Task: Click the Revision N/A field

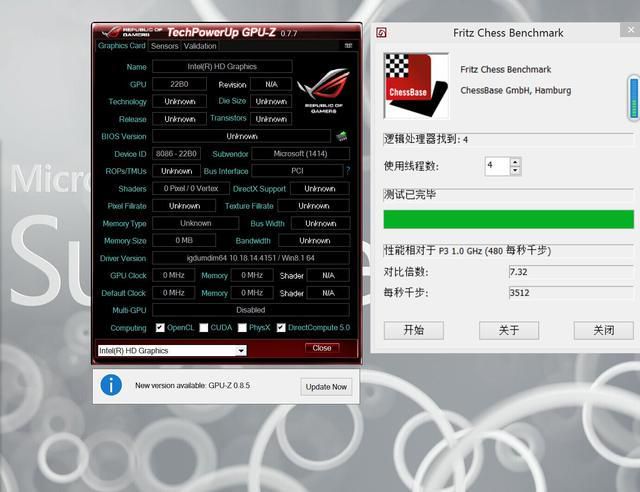Action: 271,85
